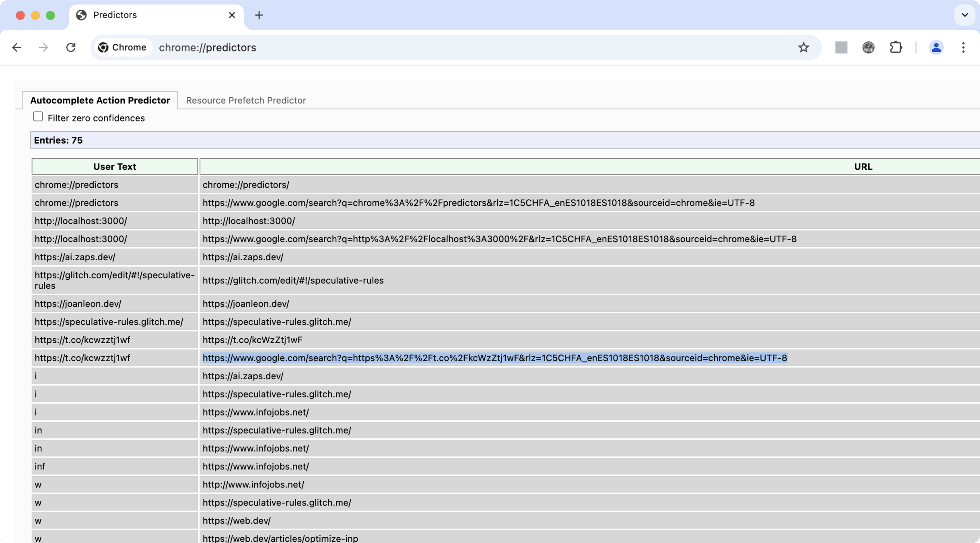Click the highlighted t.co Google search URL
The width and height of the screenshot is (980, 543).
[494, 358]
